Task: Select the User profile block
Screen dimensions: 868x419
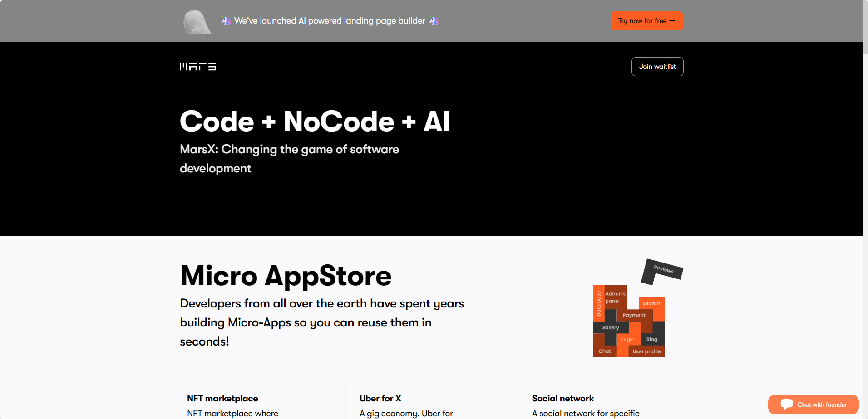Action: coord(646,351)
